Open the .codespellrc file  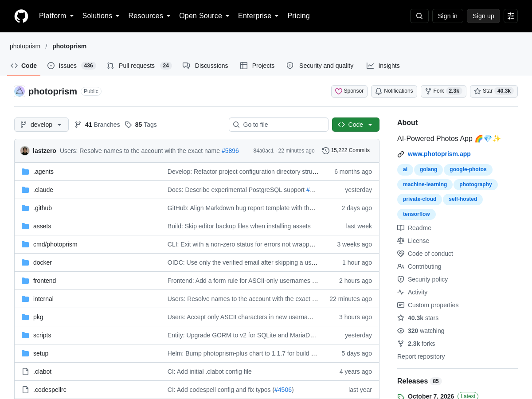tap(50, 390)
